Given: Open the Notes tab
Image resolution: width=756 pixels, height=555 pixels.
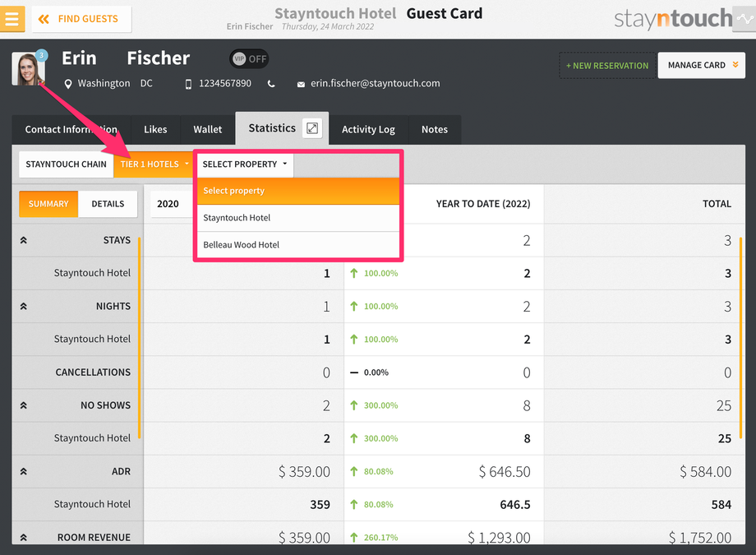Looking at the screenshot, I should click(x=435, y=129).
